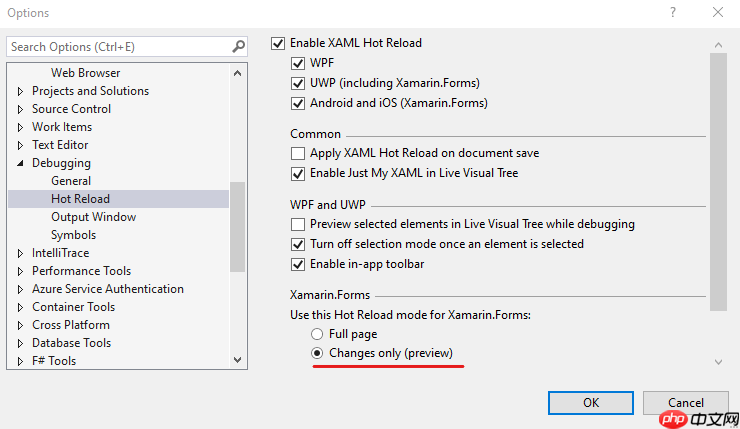Select the Full page radio option
The image size is (740, 429).
pyautogui.click(x=318, y=334)
